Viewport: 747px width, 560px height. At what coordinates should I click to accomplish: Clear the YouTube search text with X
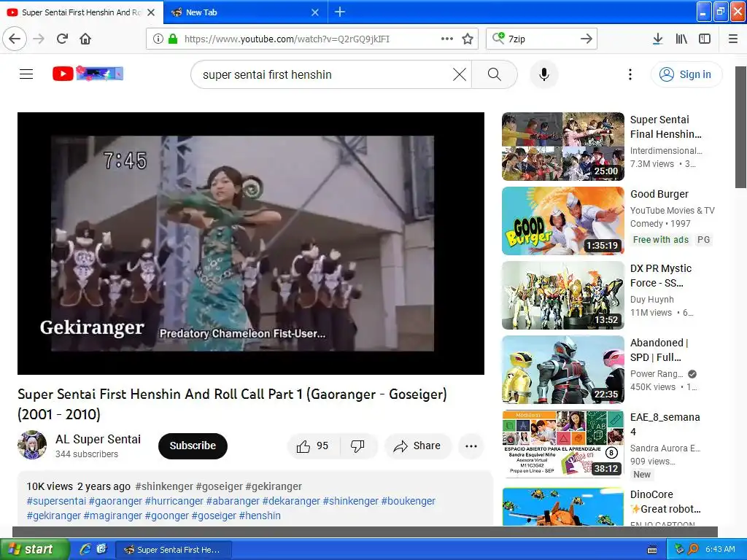(460, 74)
